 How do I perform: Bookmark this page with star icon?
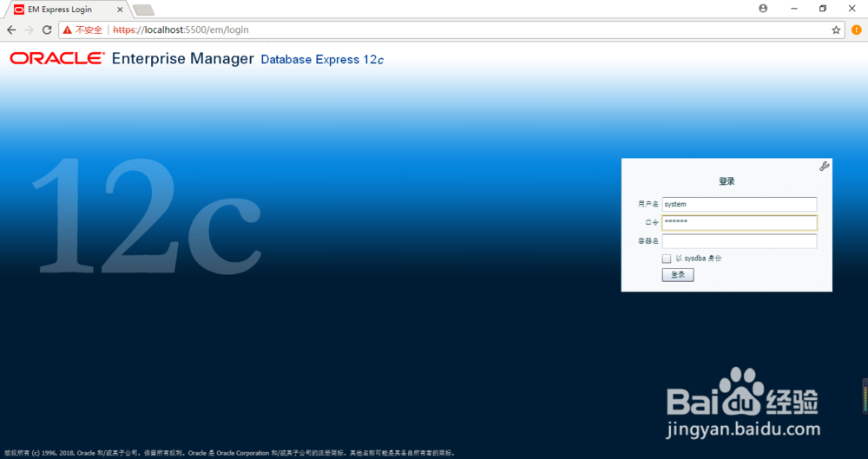(x=836, y=30)
